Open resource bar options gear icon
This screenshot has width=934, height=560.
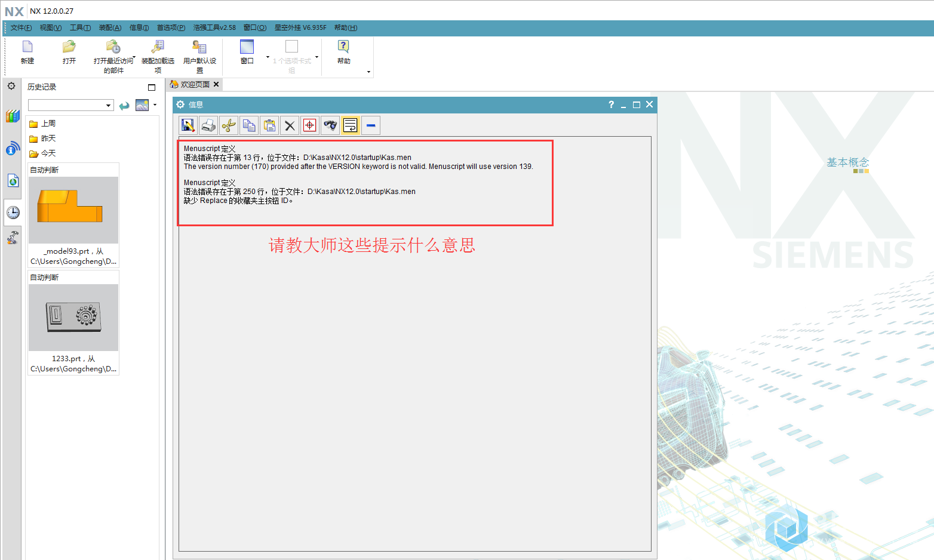11,86
